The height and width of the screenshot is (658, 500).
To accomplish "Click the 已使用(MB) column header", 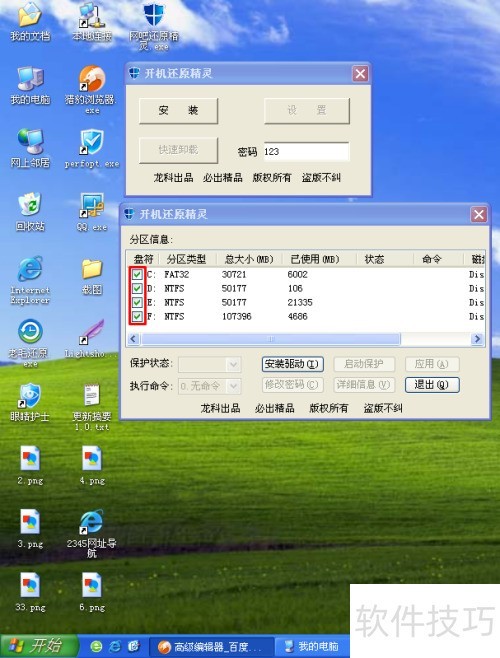I will tap(319, 259).
